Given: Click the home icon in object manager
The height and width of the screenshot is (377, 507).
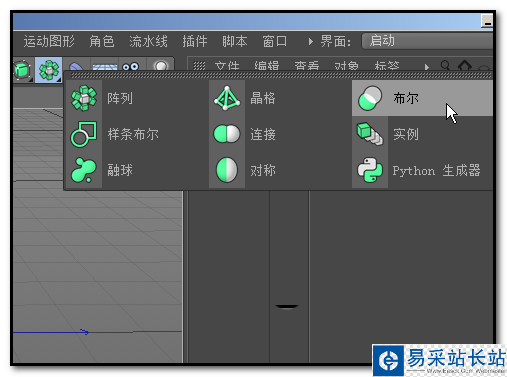Looking at the screenshot, I should tap(465, 65).
